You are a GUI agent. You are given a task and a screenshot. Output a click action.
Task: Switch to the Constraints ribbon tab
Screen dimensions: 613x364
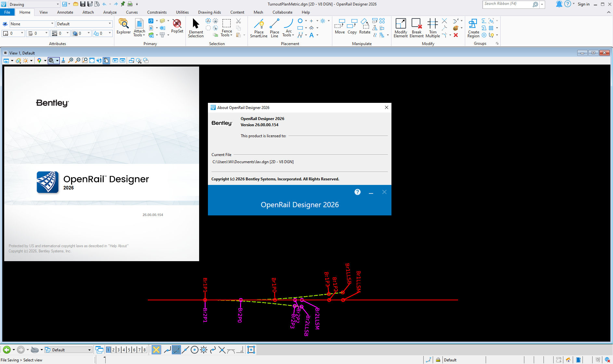[157, 12]
